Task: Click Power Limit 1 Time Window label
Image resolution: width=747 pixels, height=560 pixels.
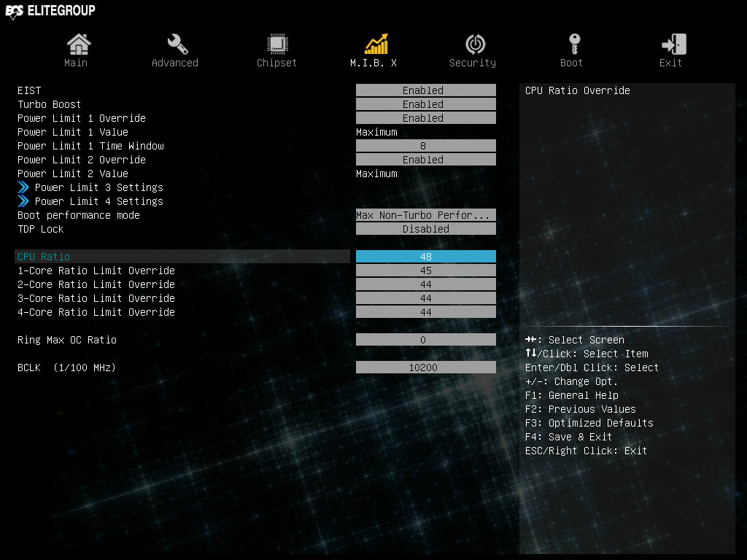Action: pyautogui.click(x=90, y=146)
